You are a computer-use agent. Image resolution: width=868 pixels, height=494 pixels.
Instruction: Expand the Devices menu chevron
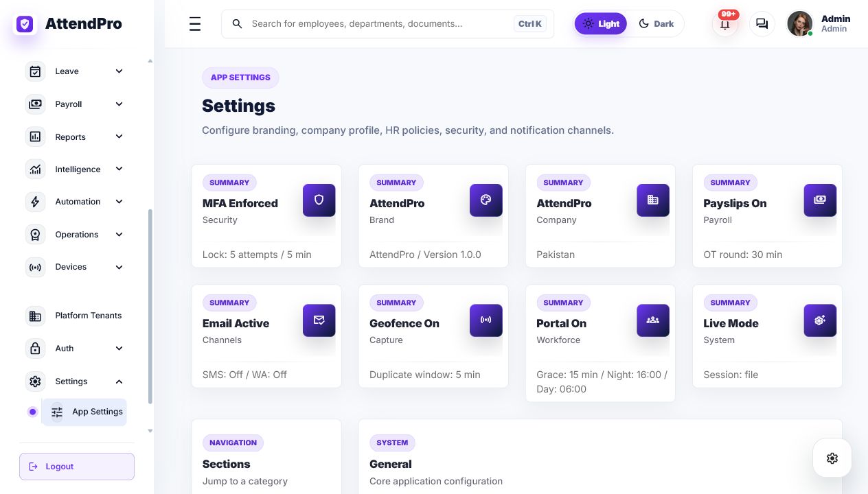pos(119,267)
